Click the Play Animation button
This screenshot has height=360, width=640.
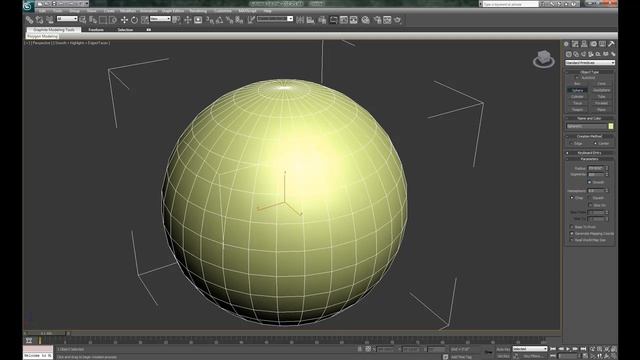coord(568,349)
